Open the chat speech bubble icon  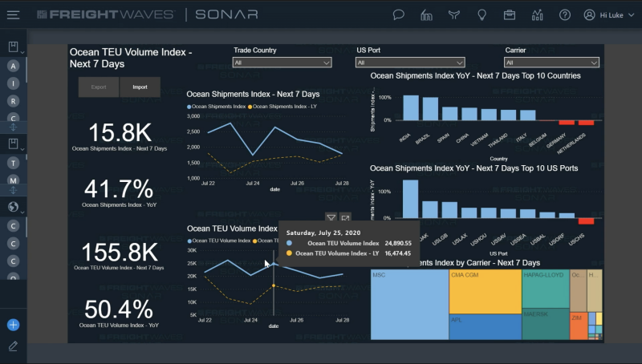pyautogui.click(x=398, y=14)
